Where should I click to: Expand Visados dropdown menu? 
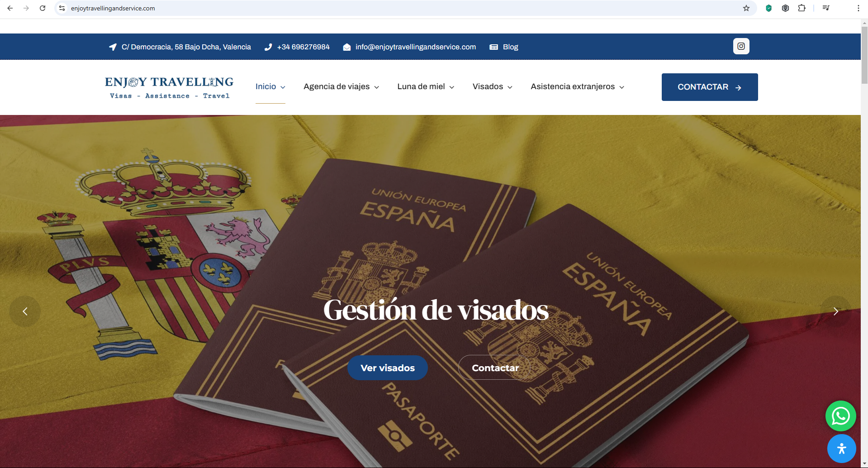(x=492, y=86)
